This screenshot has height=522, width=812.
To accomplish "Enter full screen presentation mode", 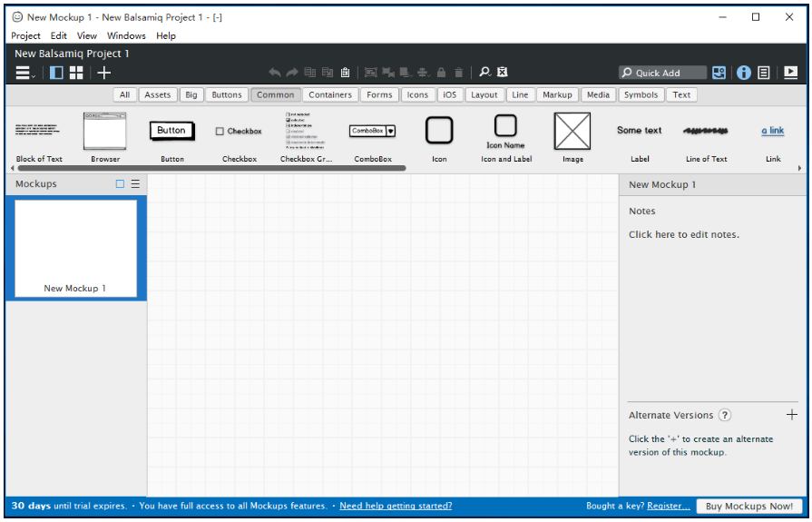I will [790, 73].
